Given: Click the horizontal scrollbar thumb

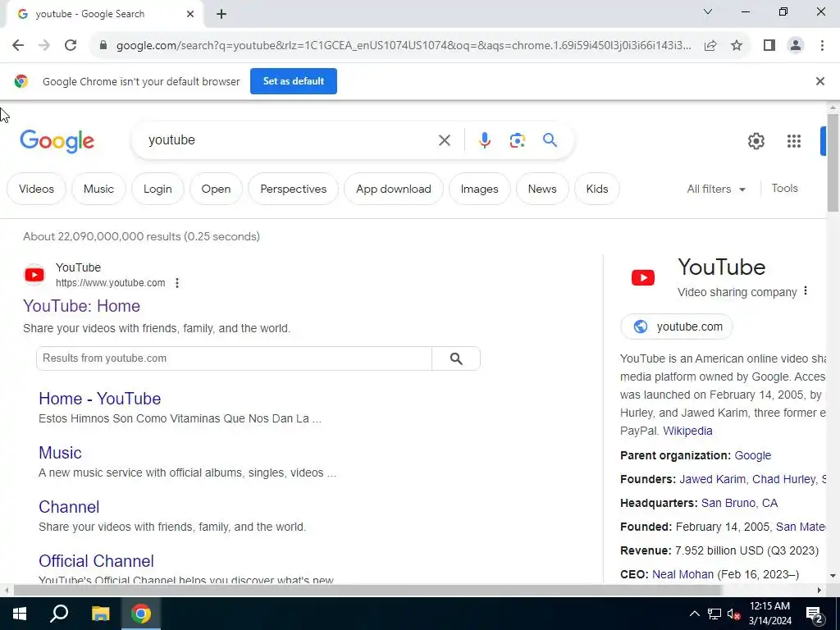Looking at the screenshot, I should [x=367, y=591].
